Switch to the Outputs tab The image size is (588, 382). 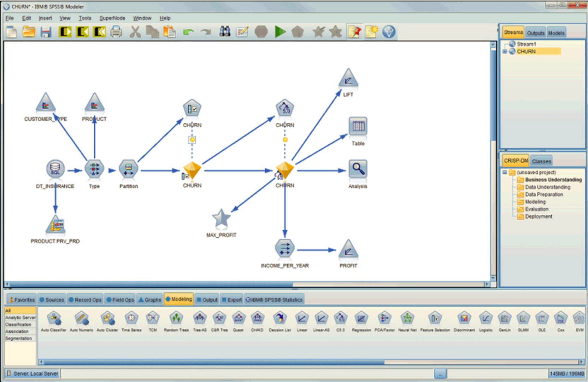tap(536, 33)
